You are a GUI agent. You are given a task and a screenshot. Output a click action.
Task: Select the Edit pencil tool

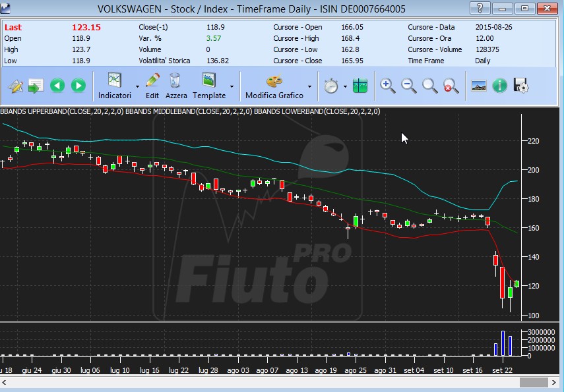(x=152, y=86)
